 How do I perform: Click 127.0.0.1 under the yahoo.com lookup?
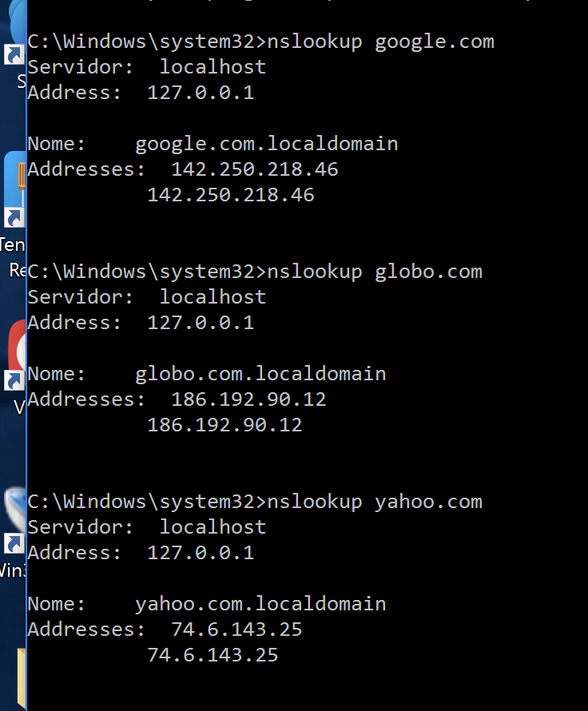click(201, 553)
